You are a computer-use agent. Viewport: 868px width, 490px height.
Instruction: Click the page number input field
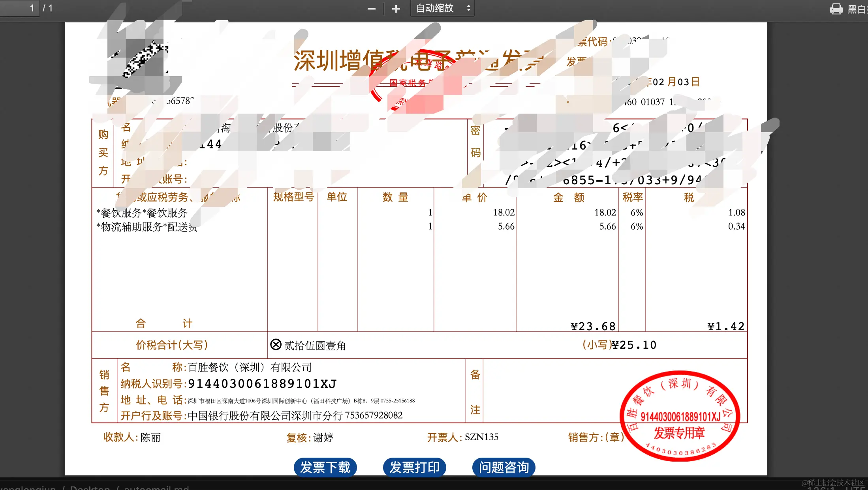[20, 8]
